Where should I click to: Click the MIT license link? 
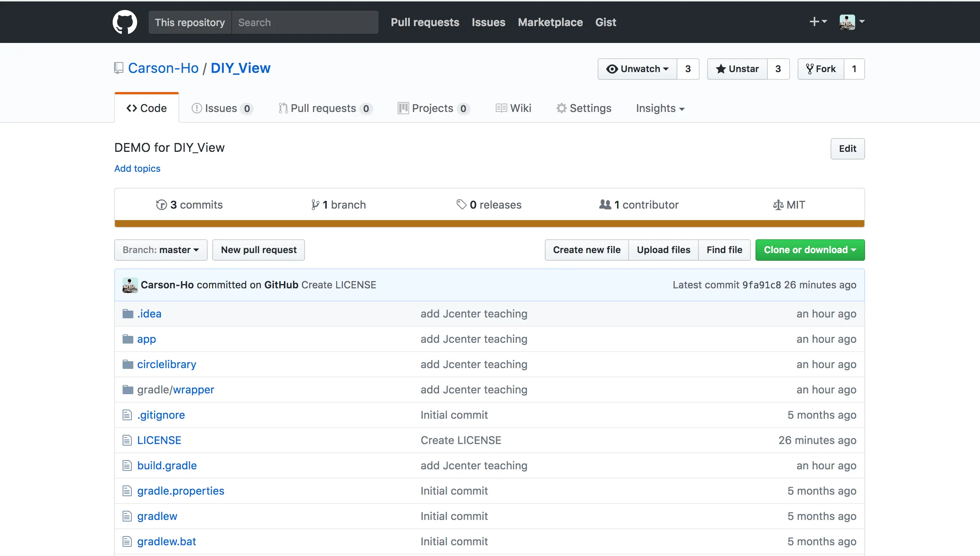click(x=789, y=205)
